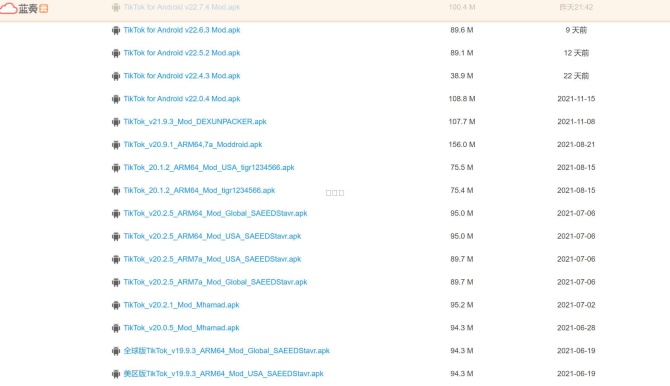Open TikTok_20.1.2_ARM64_Mod_USA_tigr1234566.apk link
670x386 pixels.
209,167
